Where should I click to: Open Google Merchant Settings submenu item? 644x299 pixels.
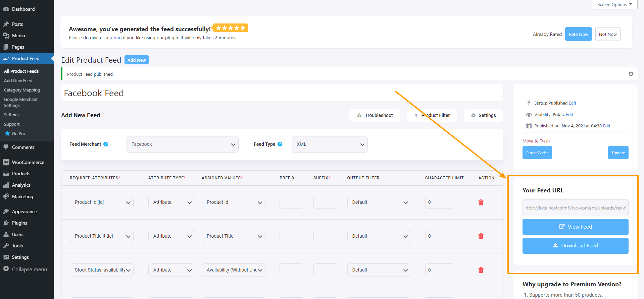[21, 102]
